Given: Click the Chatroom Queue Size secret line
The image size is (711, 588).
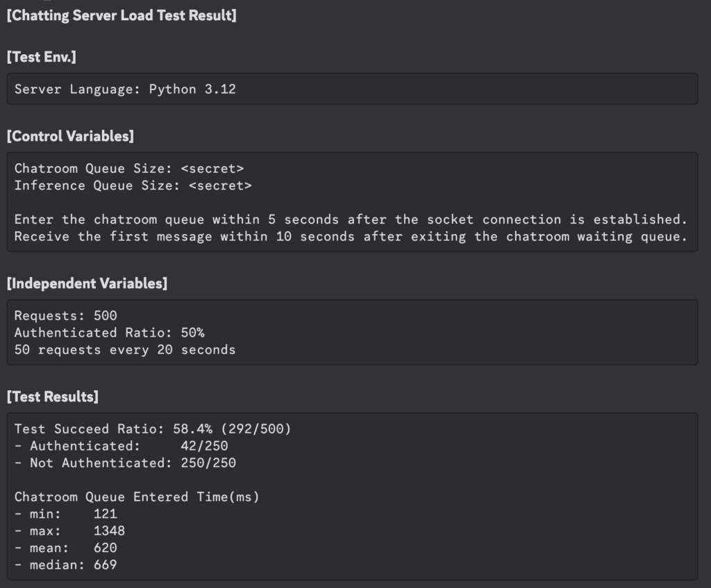Looking at the screenshot, I should point(129,168).
